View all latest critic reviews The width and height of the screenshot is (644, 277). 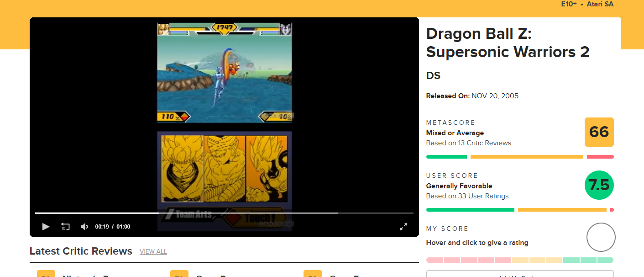pyautogui.click(x=153, y=252)
